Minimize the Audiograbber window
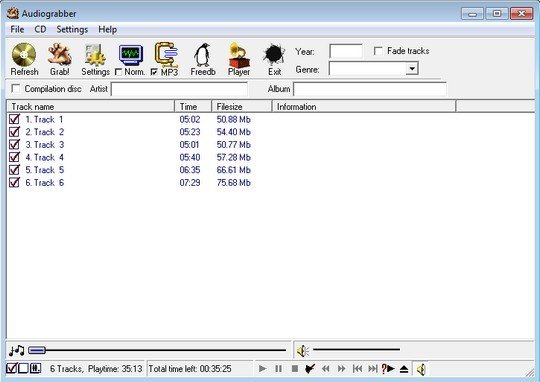Viewport: 540px width, 382px height. pyautogui.click(x=472, y=14)
